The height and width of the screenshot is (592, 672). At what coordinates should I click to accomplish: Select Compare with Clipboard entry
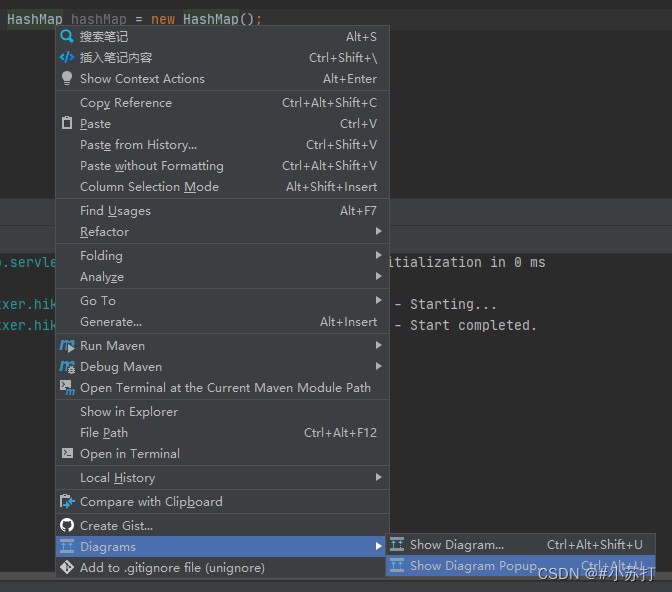(222, 502)
